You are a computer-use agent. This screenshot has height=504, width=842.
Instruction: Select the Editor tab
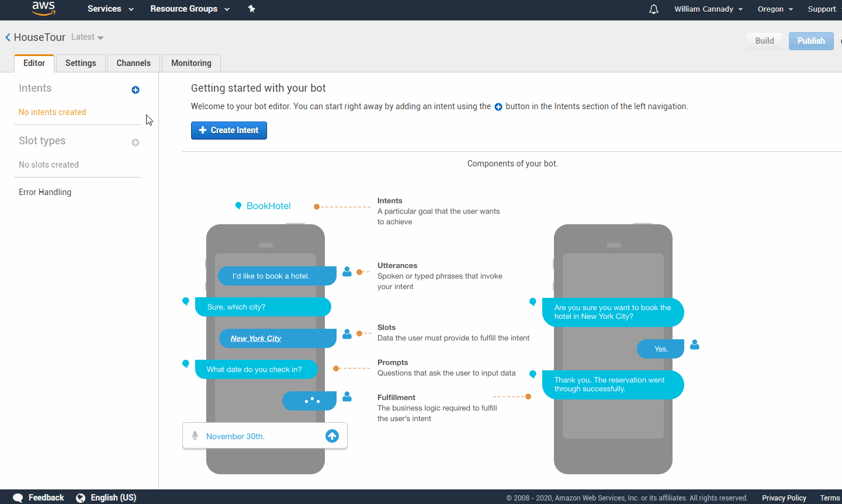coord(34,63)
